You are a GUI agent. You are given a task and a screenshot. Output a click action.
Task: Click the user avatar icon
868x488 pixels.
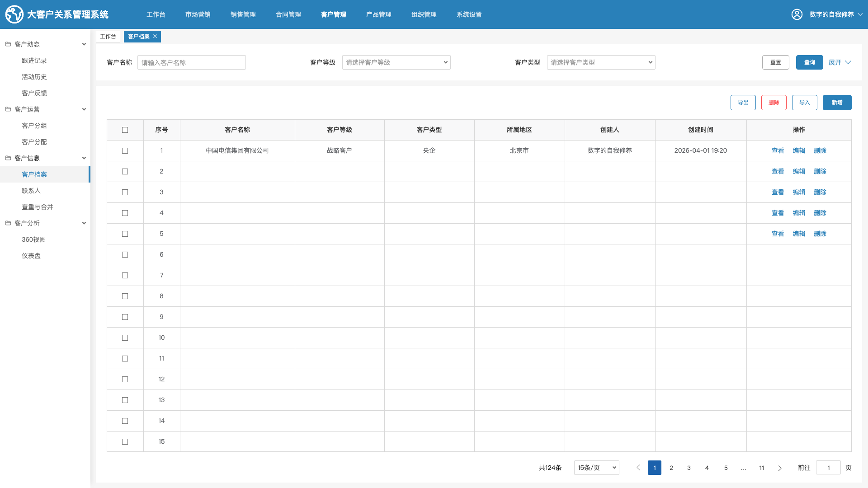[797, 14]
